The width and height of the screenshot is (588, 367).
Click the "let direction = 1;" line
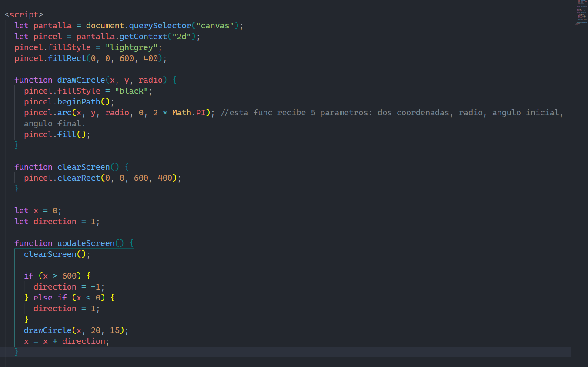pos(57,222)
